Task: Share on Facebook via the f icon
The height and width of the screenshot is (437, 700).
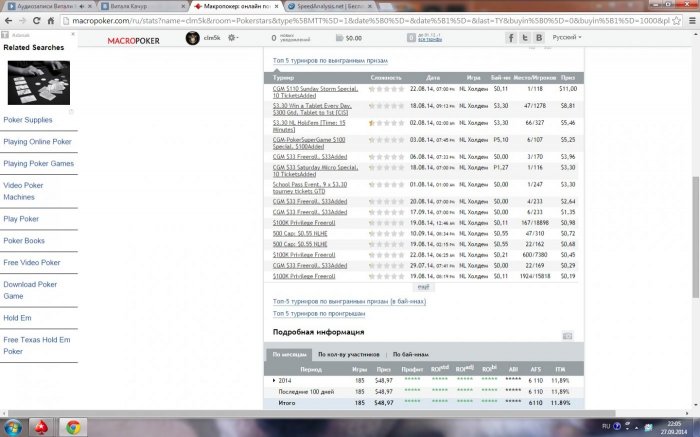Action: (511, 38)
